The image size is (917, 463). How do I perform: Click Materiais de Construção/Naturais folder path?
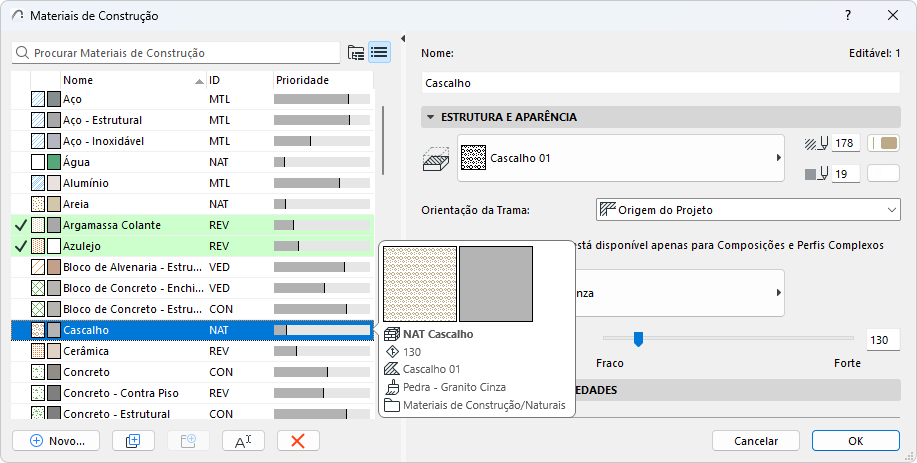[x=484, y=405]
